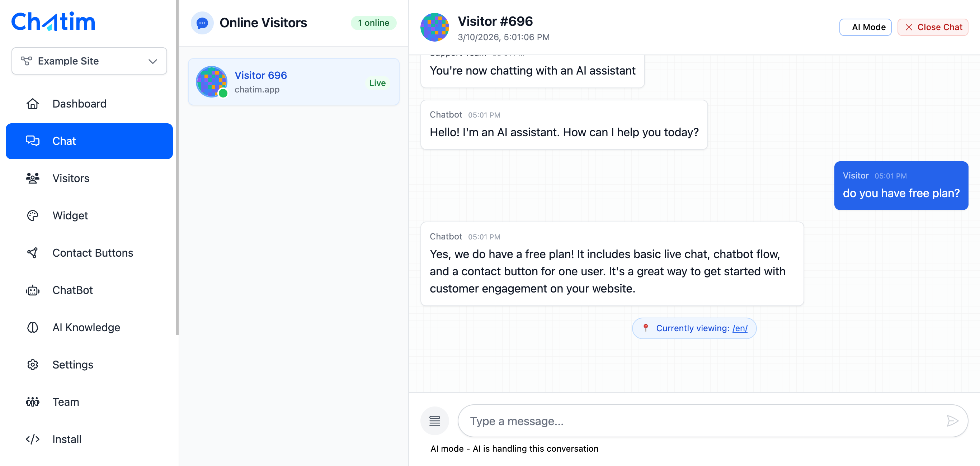Click the Visitor #696 chat title
This screenshot has height=466, width=980.
[x=495, y=21]
